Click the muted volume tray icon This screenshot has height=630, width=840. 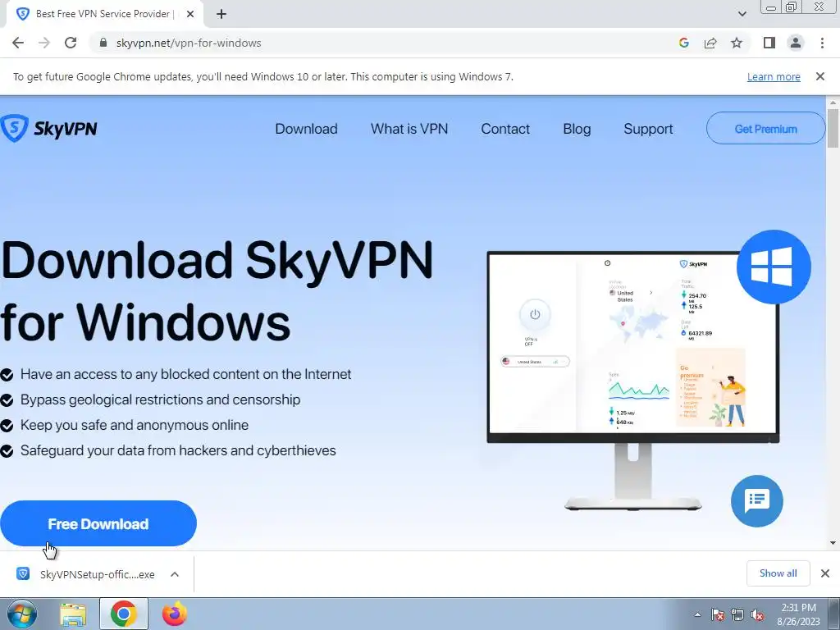[x=757, y=614]
